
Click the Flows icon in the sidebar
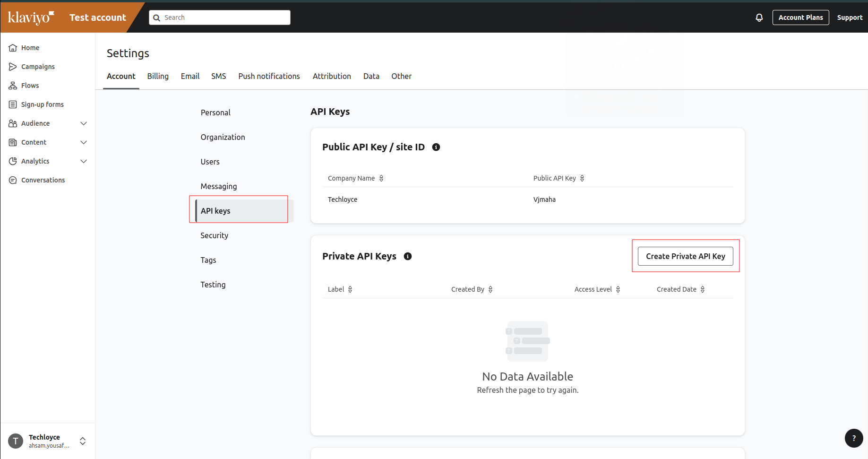[13, 86]
